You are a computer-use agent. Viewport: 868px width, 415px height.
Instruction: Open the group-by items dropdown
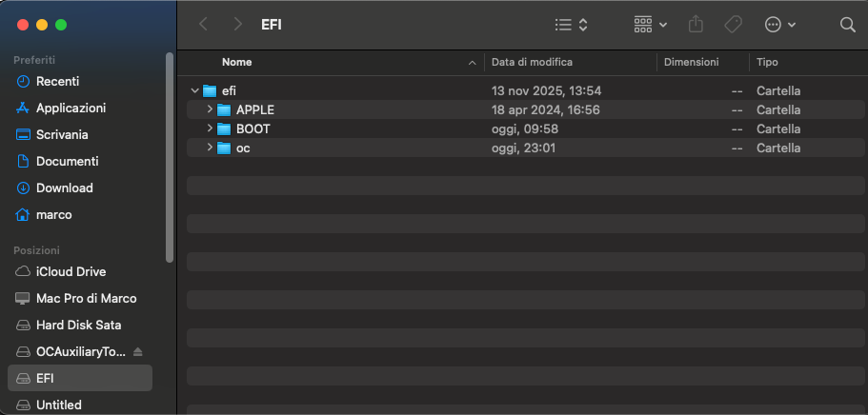pyautogui.click(x=650, y=25)
